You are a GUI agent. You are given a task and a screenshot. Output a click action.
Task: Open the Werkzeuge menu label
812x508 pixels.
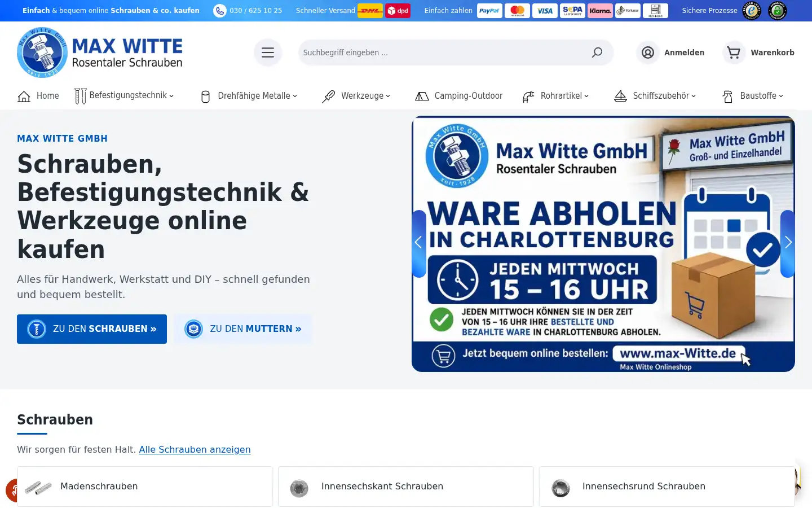tap(362, 96)
